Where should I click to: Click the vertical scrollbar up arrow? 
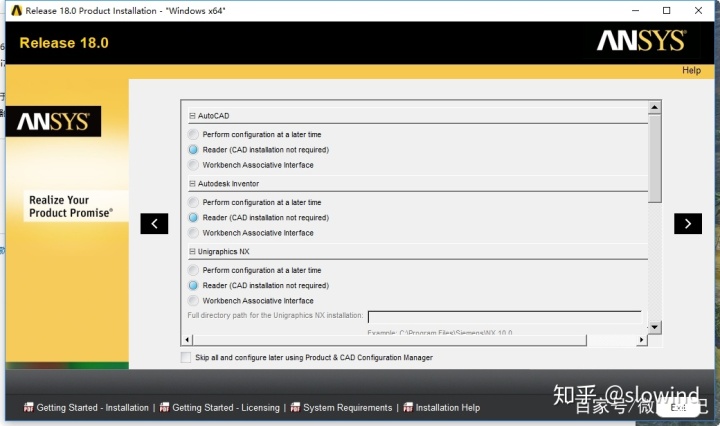coord(654,107)
